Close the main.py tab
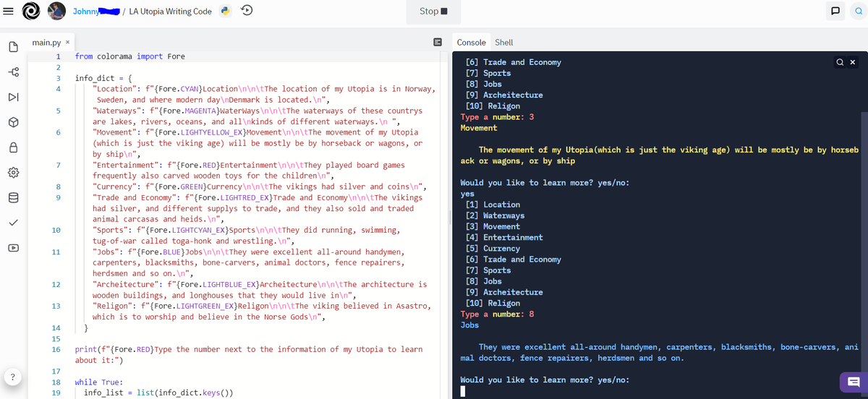Viewport: 868px width, 399px height. (67, 43)
